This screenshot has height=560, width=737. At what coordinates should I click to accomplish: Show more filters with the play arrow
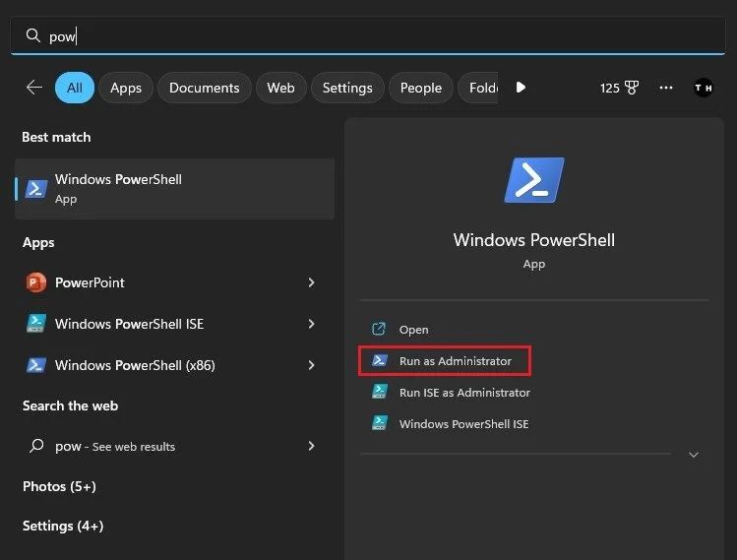(x=521, y=87)
